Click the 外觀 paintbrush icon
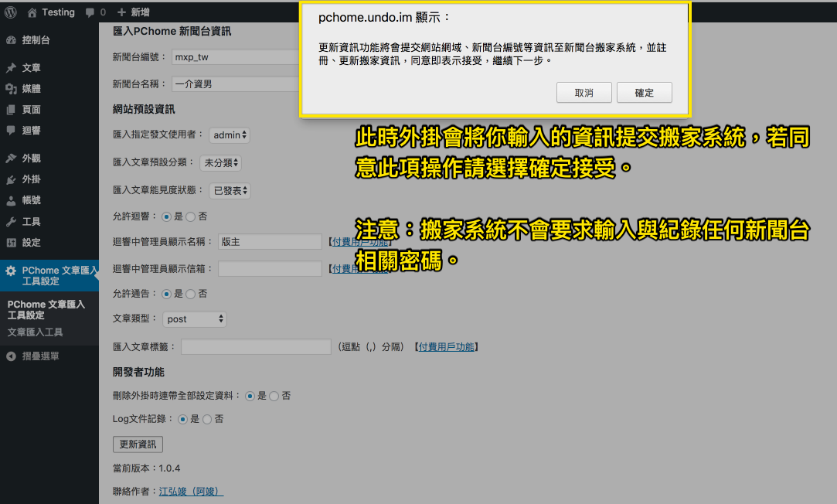 coord(12,158)
